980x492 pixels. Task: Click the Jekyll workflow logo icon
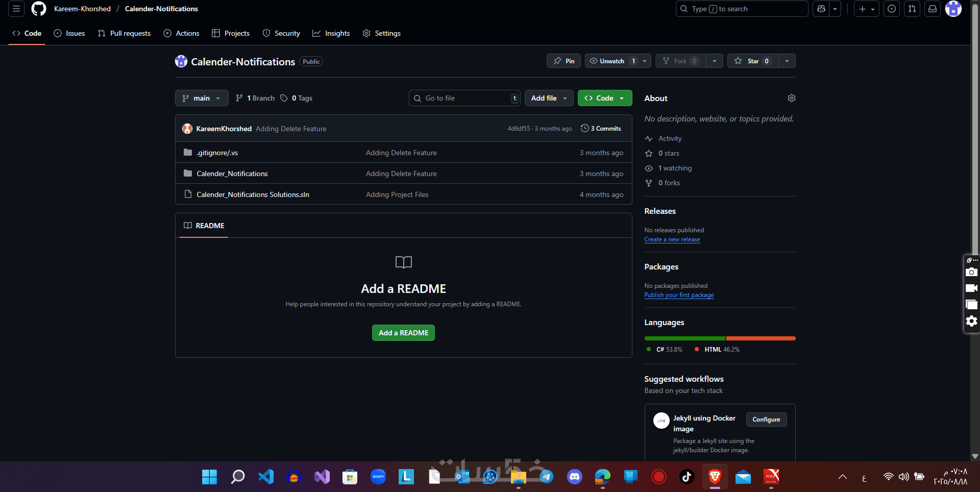[661, 421]
